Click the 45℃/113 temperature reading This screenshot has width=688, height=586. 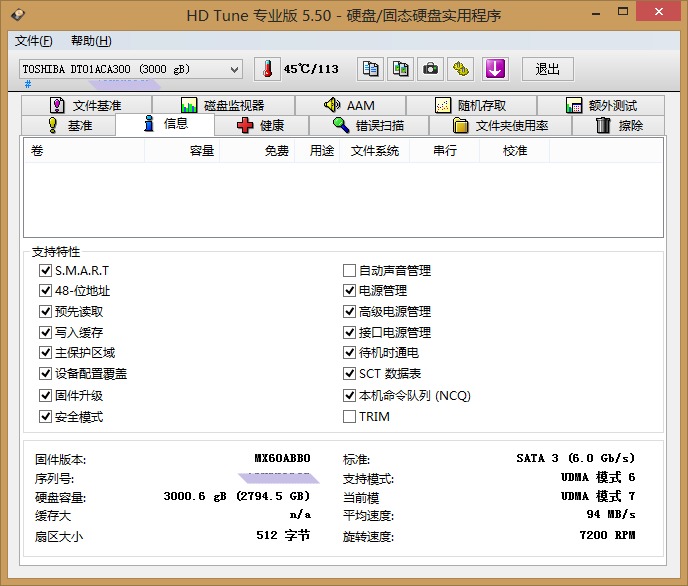click(x=311, y=69)
